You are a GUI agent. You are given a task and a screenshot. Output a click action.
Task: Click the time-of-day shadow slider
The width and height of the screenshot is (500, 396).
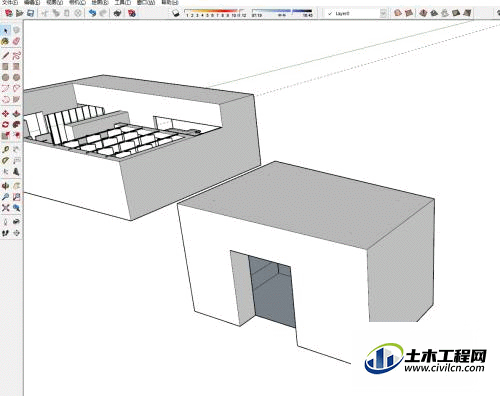coord(282,13)
